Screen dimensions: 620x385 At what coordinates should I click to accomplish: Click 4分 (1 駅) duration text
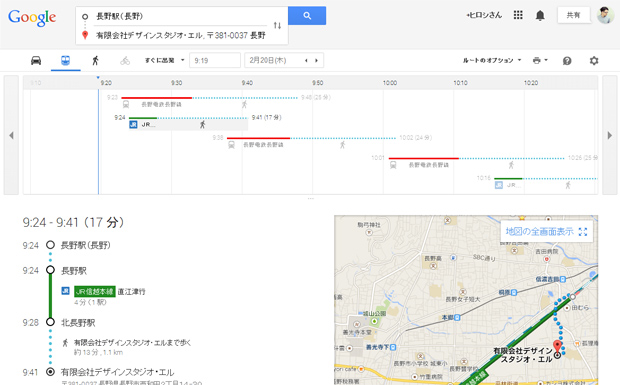(x=90, y=302)
